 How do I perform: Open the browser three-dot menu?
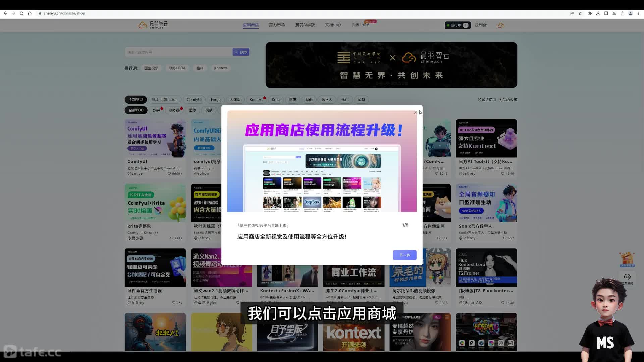pyautogui.click(x=638, y=13)
